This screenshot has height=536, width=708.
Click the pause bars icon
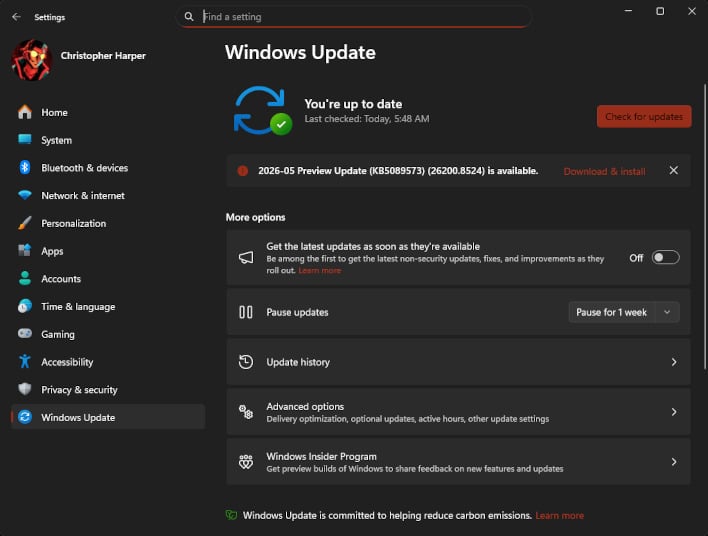click(246, 312)
